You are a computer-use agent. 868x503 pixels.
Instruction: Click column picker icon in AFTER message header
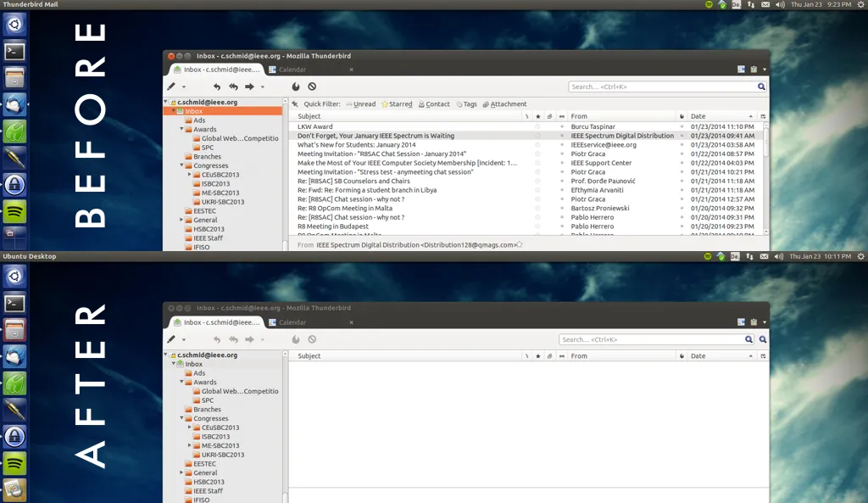click(x=763, y=356)
